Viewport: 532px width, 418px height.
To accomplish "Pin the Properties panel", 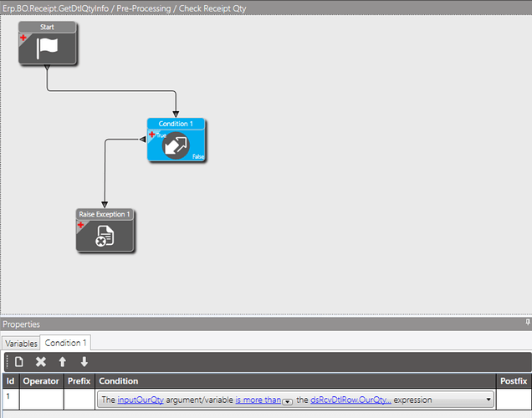I will [x=528, y=322].
